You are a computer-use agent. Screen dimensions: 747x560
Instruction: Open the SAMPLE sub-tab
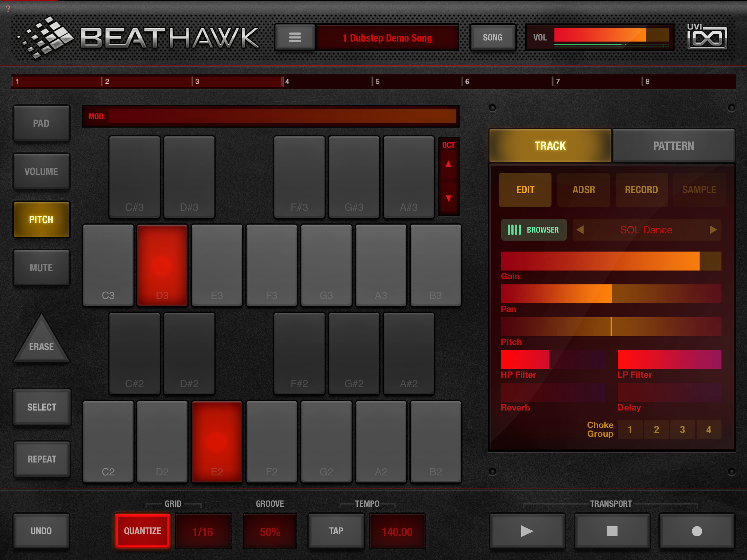point(699,190)
